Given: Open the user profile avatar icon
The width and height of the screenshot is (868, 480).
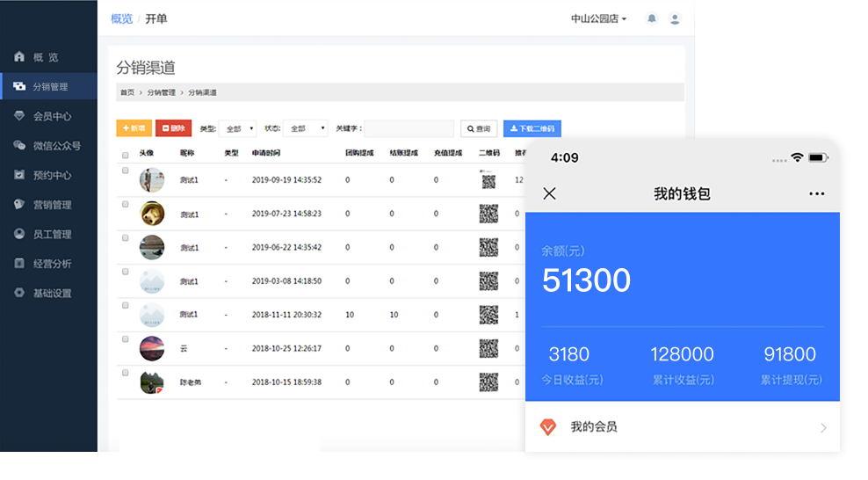Looking at the screenshot, I should [675, 18].
